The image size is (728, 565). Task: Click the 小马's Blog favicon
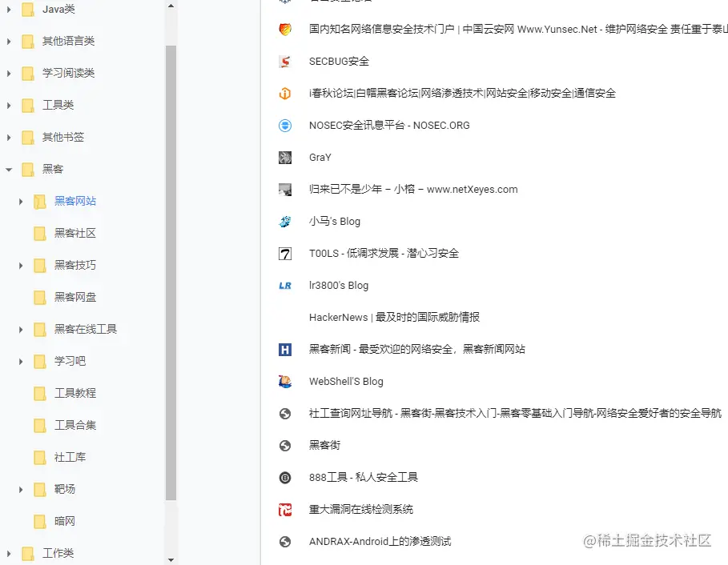coord(285,221)
